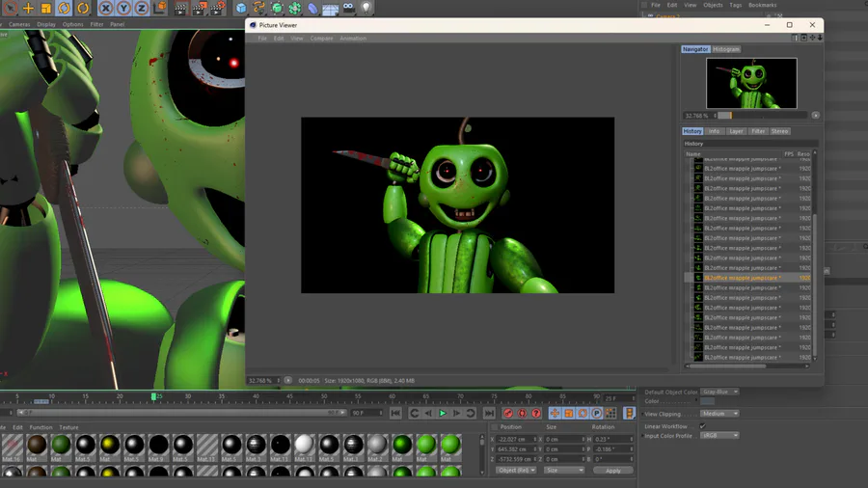This screenshot has height=488, width=868.
Task: Open the View Clipping Medium dropdown
Action: [x=719, y=414]
